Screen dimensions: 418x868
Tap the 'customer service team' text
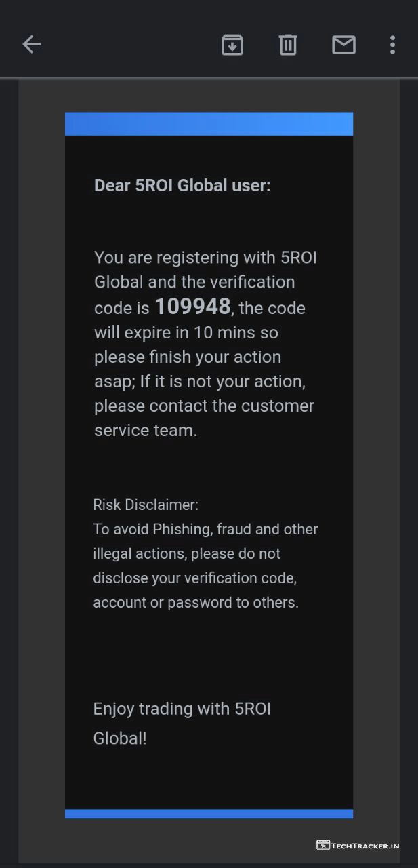click(x=204, y=418)
